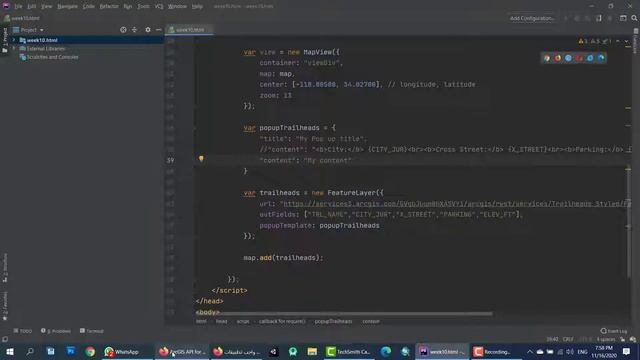This screenshot has width=640, height=360.
Task: Open the View menu
Action: tap(47, 6)
